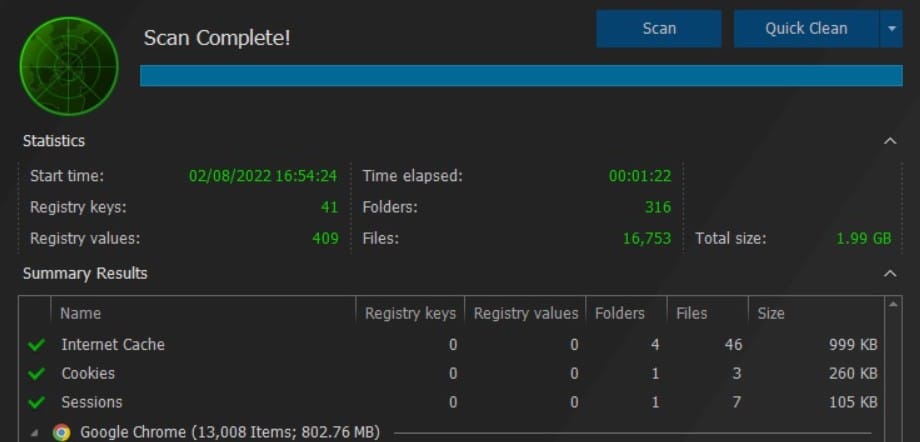Click the green radar scan icon

point(69,66)
